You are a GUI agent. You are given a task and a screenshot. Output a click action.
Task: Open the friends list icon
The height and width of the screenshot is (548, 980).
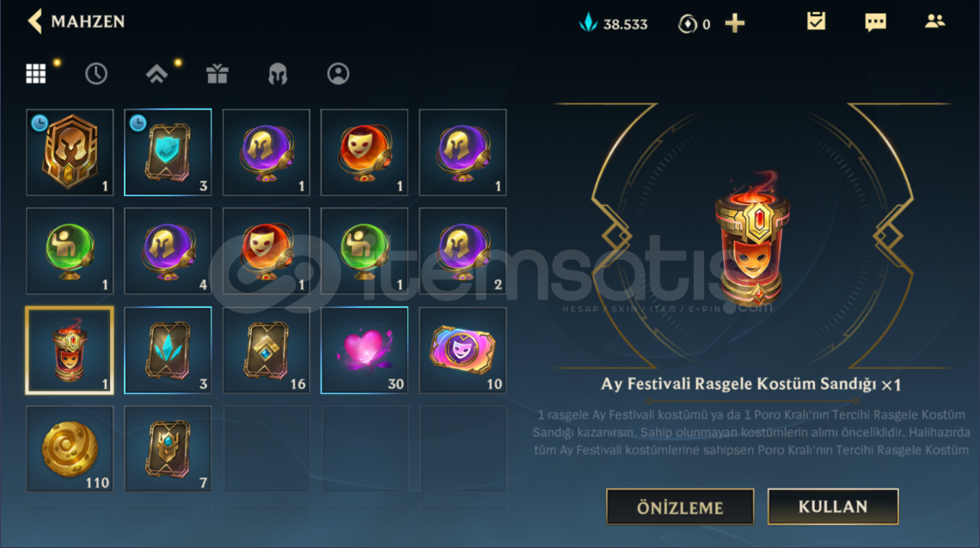click(935, 22)
